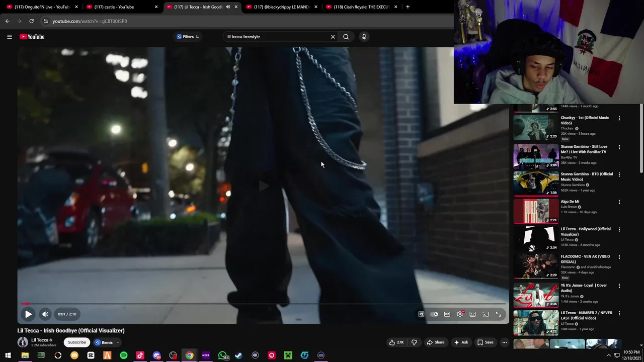This screenshot has width=644, height=362.
Task: Toggle the autoplay switch in player
Action: tap(434, 314)
